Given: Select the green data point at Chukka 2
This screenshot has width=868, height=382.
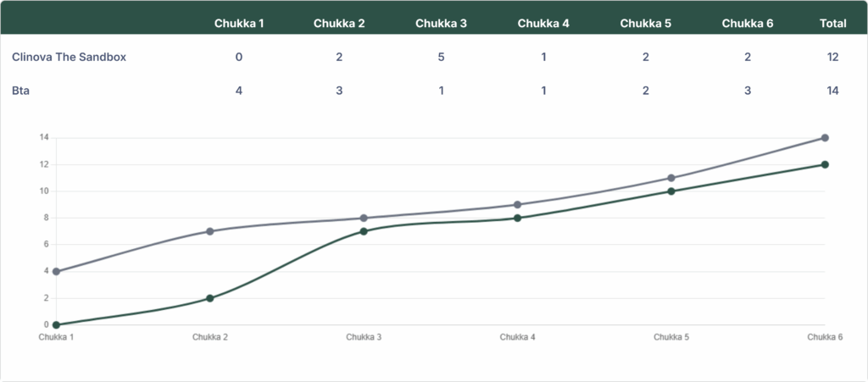Looking at the screenshot, I should pos(209,298).
